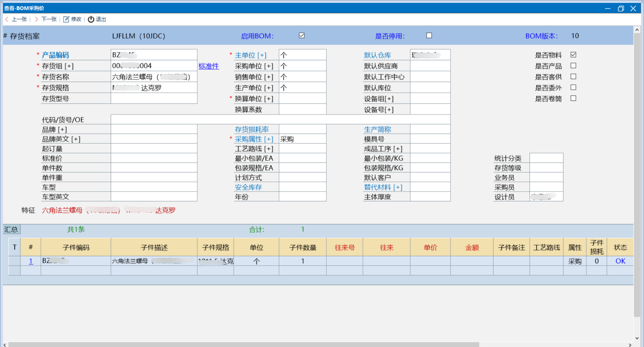Check the 是否产品 checkbox
This screenshot has height=347, width=644.
tap(573, 66)
